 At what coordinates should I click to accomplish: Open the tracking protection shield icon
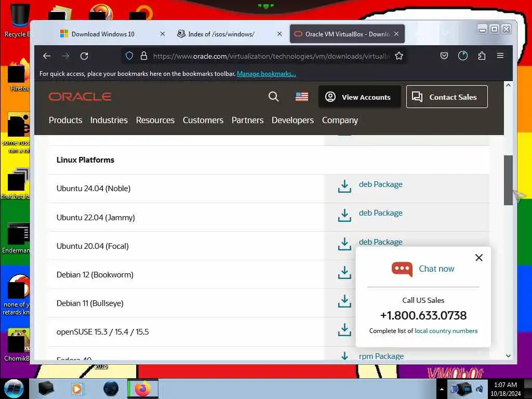129,56
